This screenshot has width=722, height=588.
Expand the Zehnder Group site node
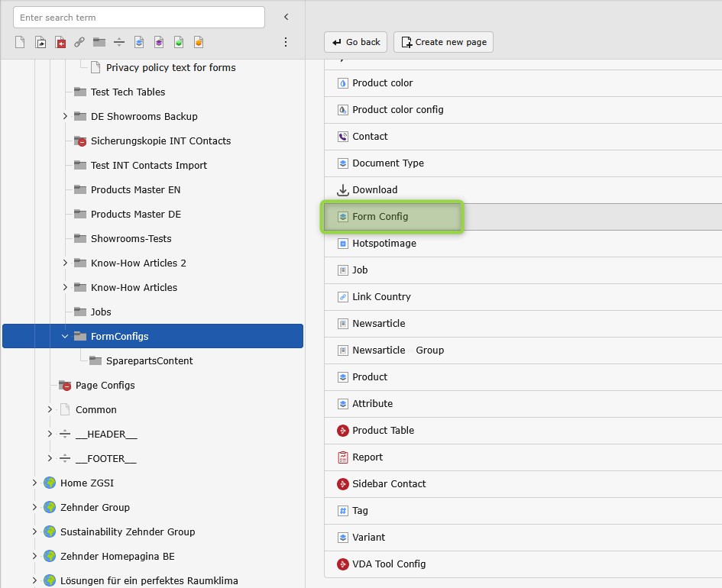pyautogui.click(x=34, y=507)
